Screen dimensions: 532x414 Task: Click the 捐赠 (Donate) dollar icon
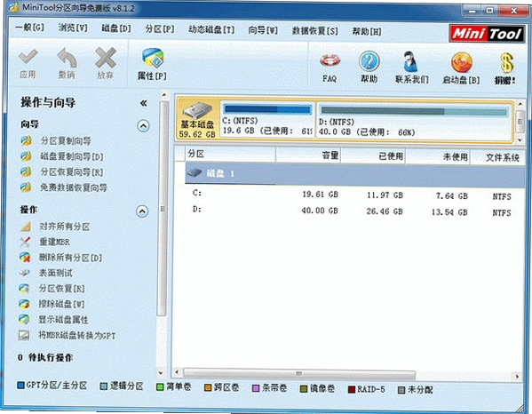tap(506, 63)
